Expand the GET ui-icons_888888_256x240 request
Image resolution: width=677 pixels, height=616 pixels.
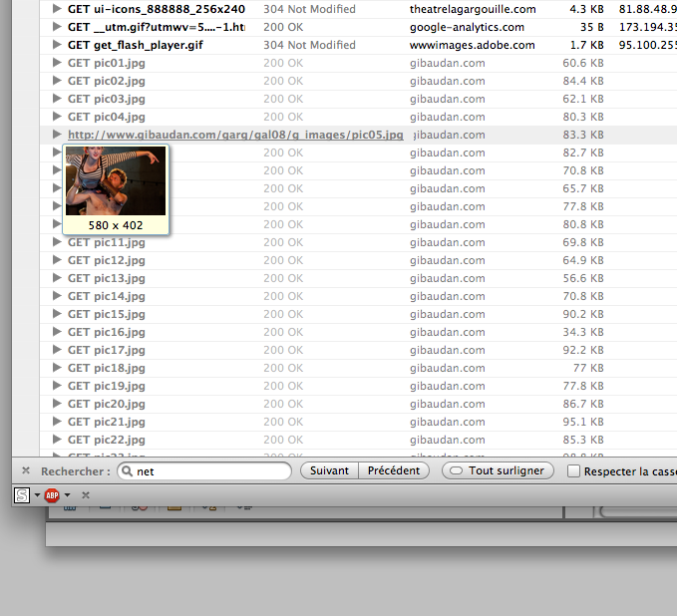[x=57, y=9]
